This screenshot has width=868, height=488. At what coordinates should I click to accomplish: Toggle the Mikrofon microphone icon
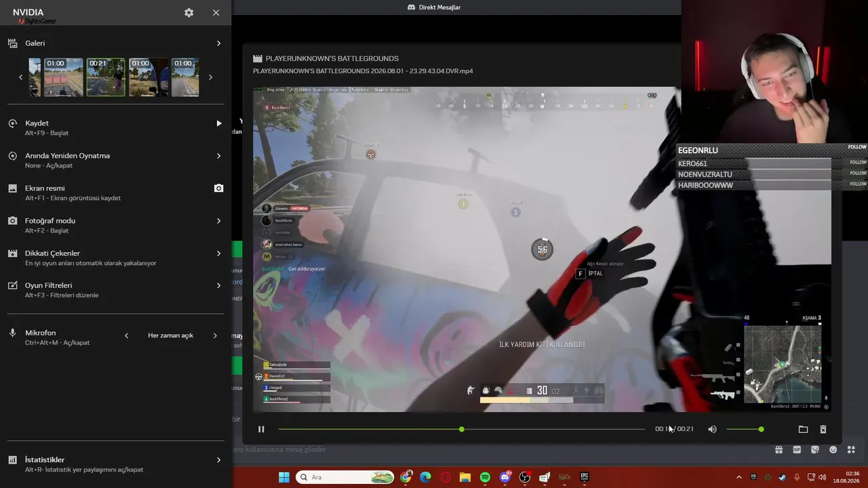tap(12, 333)
